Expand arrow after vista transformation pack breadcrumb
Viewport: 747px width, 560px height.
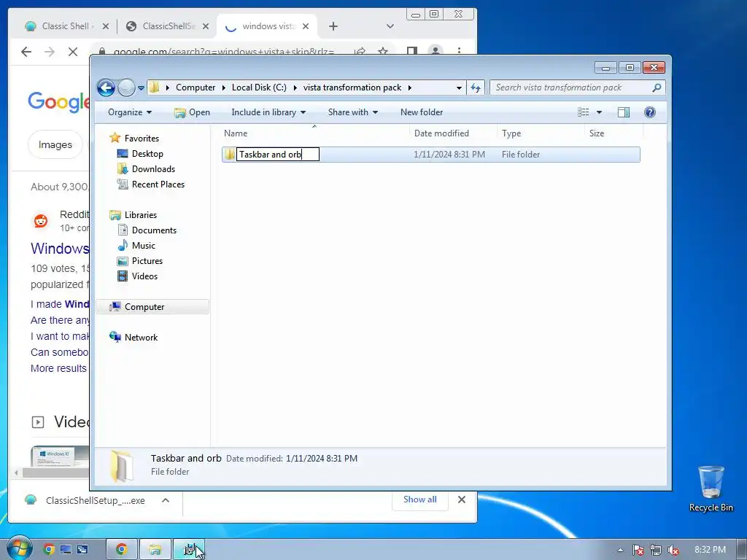coord(410,87)
